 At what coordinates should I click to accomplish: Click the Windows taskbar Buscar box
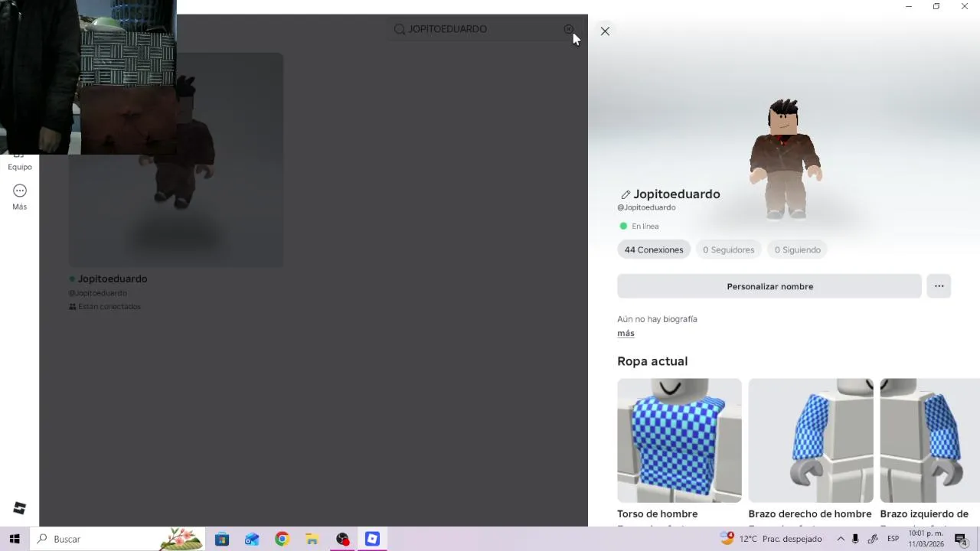(x=117, y=539)
